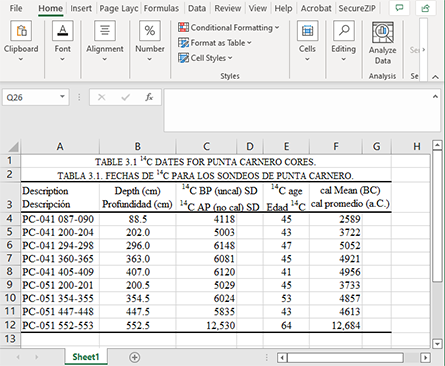Open the Font group icon
This screenshot has width=445, height=366.
point(62,31)
